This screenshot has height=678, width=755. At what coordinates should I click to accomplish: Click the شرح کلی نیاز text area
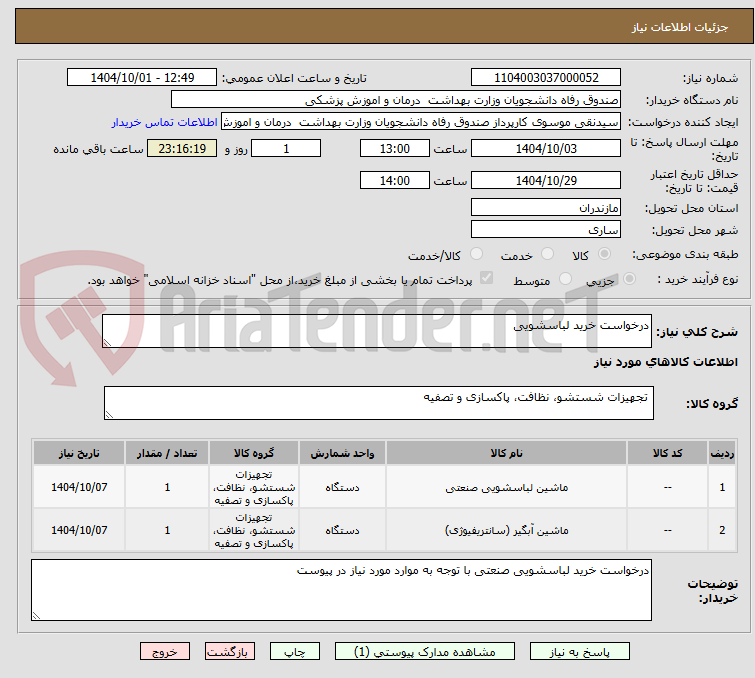click(x=377, y=331)
